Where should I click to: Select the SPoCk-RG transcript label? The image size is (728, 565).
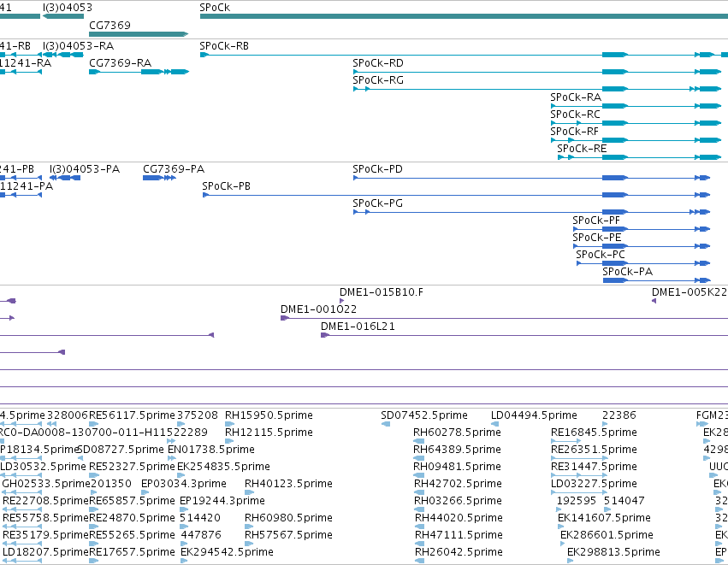click(x=378, y=80)
